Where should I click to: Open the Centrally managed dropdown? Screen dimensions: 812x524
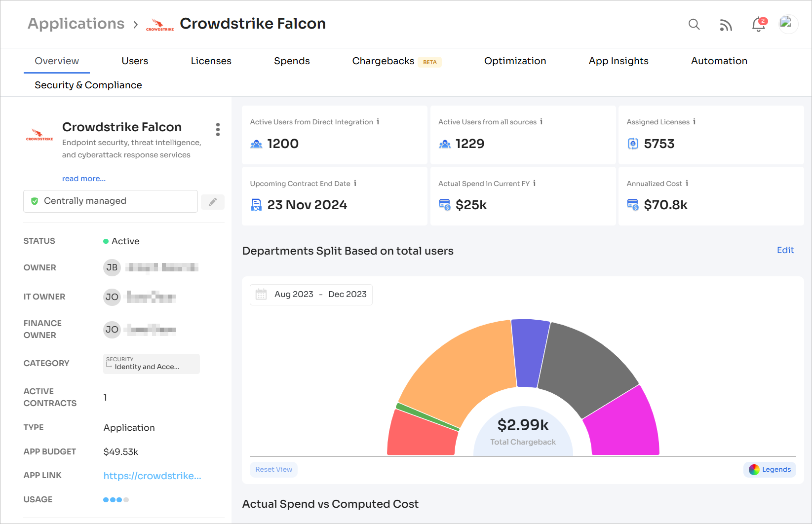(x=111, y=201)
